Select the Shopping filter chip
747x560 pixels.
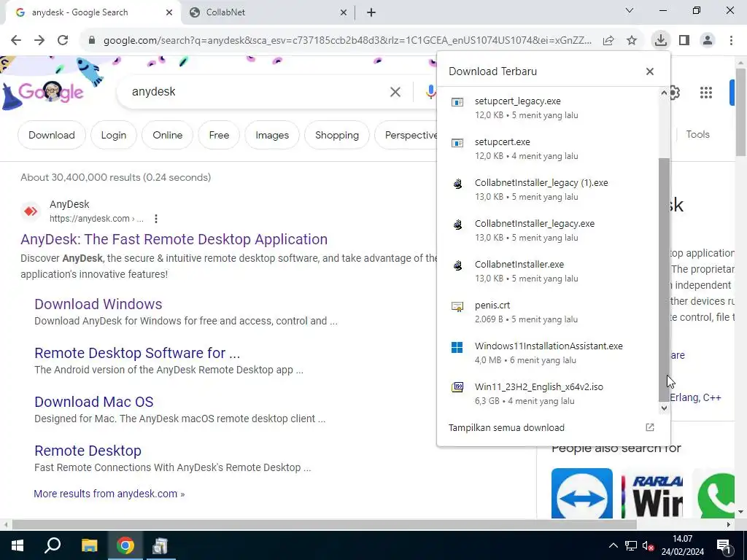[337, 135]
